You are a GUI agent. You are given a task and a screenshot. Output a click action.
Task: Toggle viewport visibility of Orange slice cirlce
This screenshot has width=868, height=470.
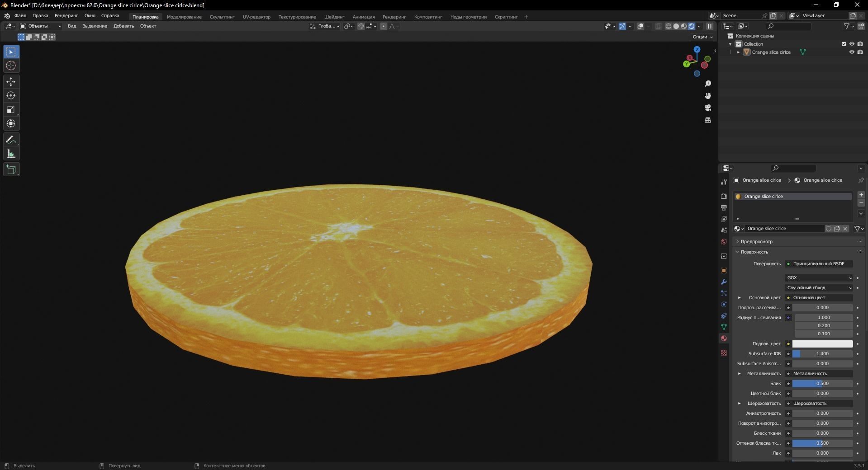852,52
